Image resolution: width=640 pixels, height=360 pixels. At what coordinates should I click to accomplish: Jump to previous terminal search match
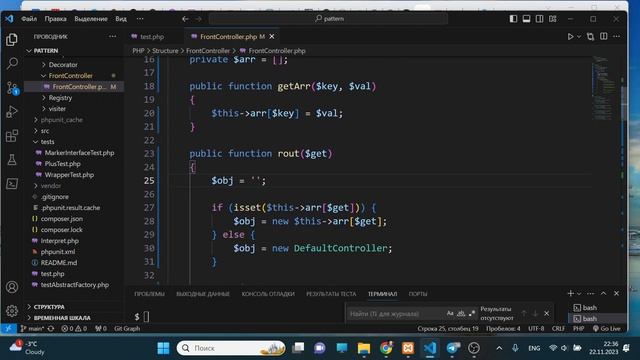pyautogui.click(x=524, y=313)
